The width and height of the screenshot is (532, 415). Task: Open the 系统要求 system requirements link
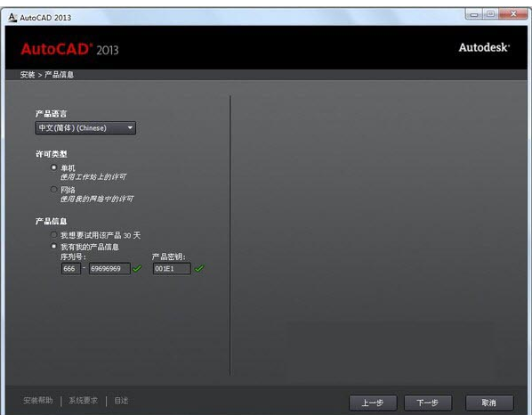click(x=83, y=401)
